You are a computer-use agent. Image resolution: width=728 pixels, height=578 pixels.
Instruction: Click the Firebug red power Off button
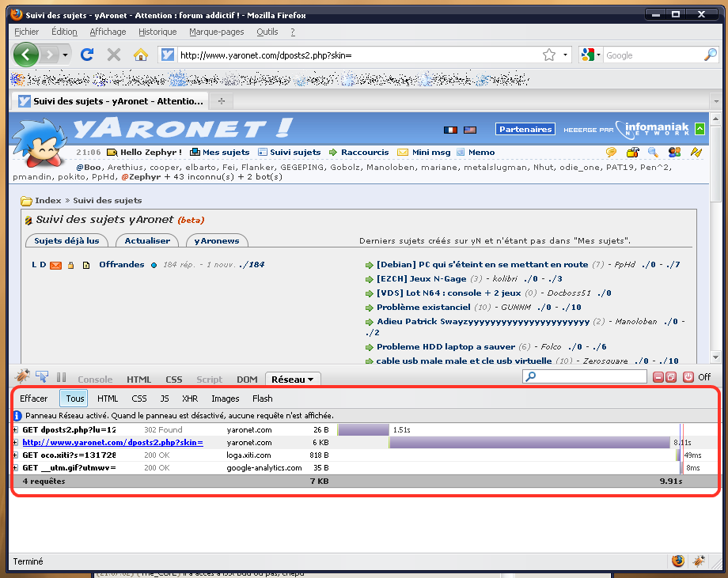coord(688,378)
